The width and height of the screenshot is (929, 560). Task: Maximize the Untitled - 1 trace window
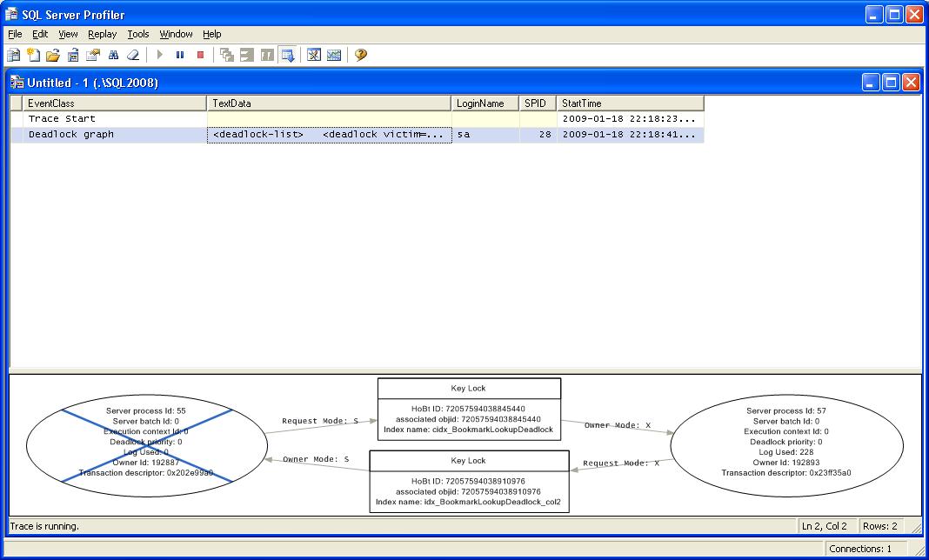point(891,83)
